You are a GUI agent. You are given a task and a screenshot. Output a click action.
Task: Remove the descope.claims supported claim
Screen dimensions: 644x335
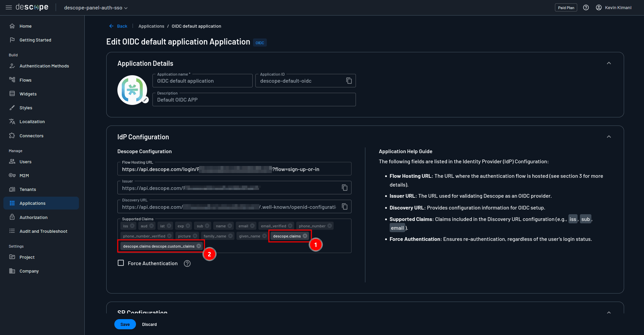(305, 236)
